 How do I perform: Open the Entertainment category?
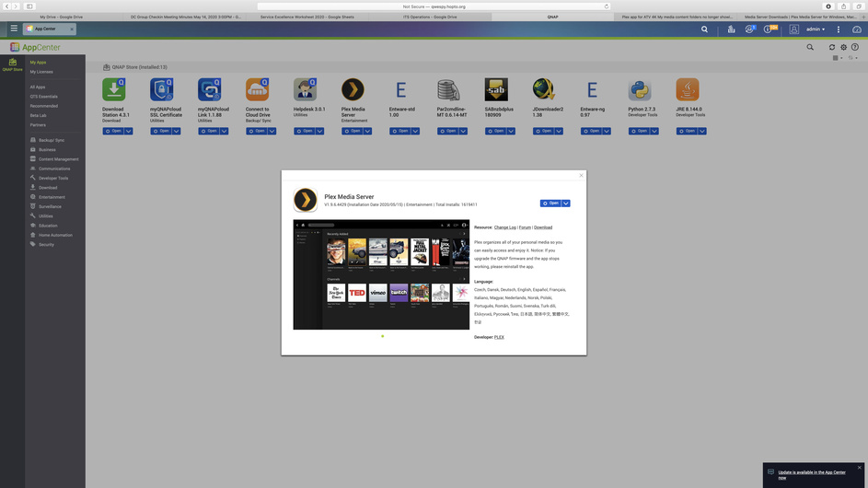(x=52, y=197)
